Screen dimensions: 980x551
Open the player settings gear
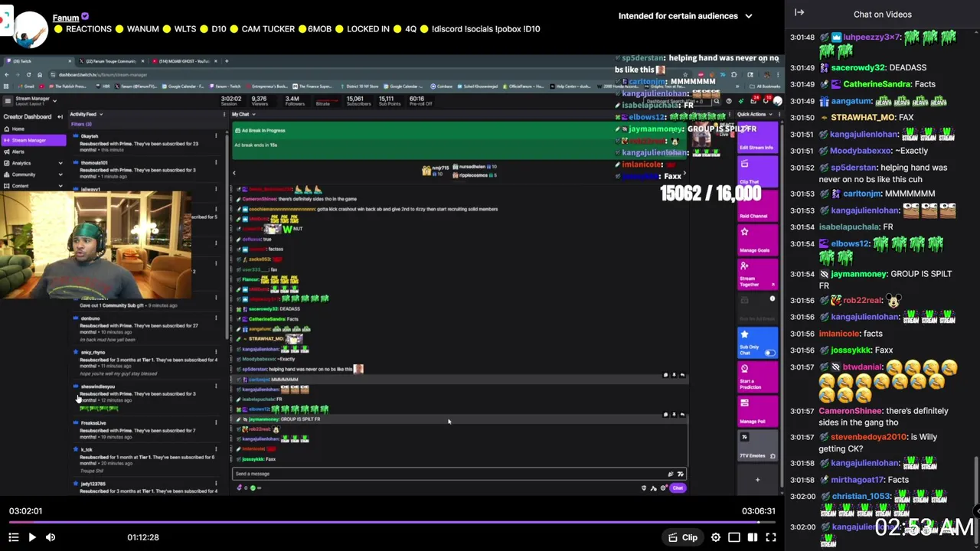716,537
